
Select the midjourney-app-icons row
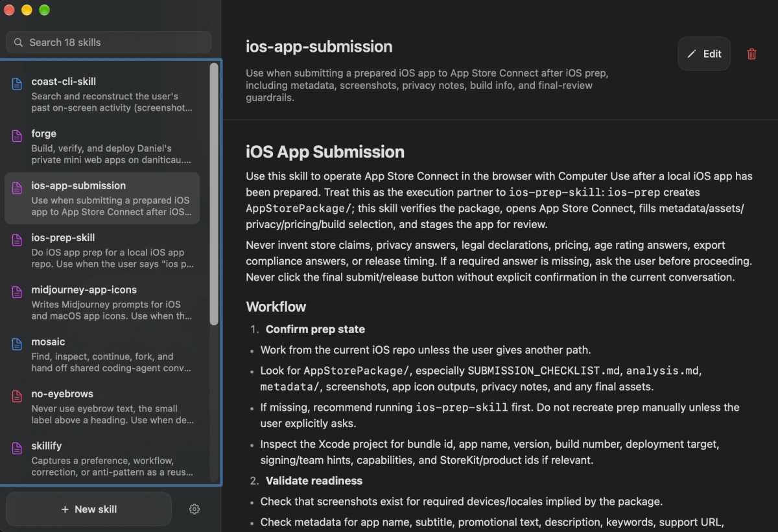point(102,302)
